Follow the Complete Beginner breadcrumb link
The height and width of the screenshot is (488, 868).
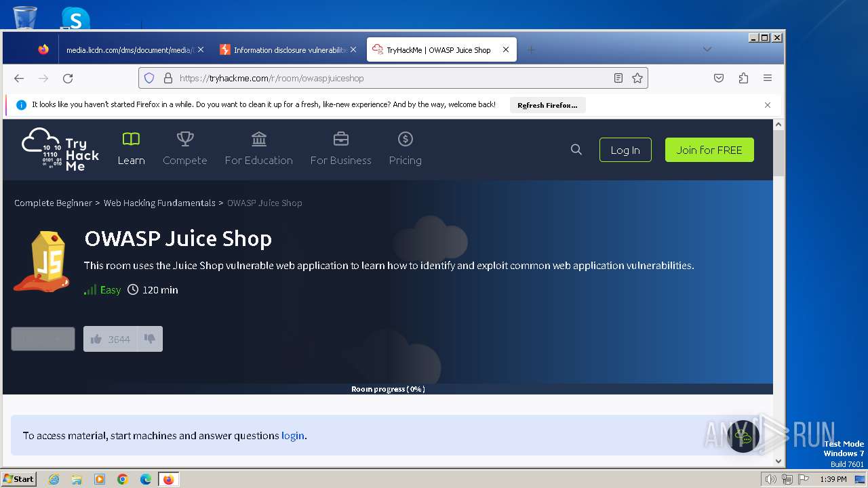tap(54, 203)
